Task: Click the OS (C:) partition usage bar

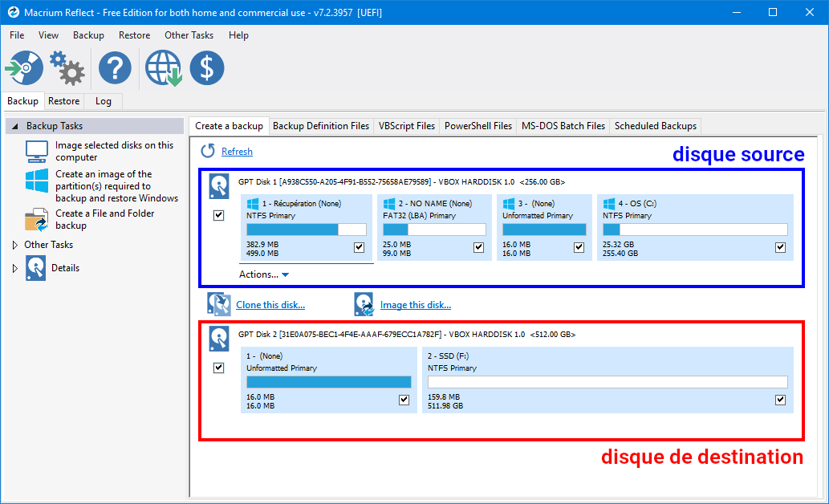Action: pos(695,229)
